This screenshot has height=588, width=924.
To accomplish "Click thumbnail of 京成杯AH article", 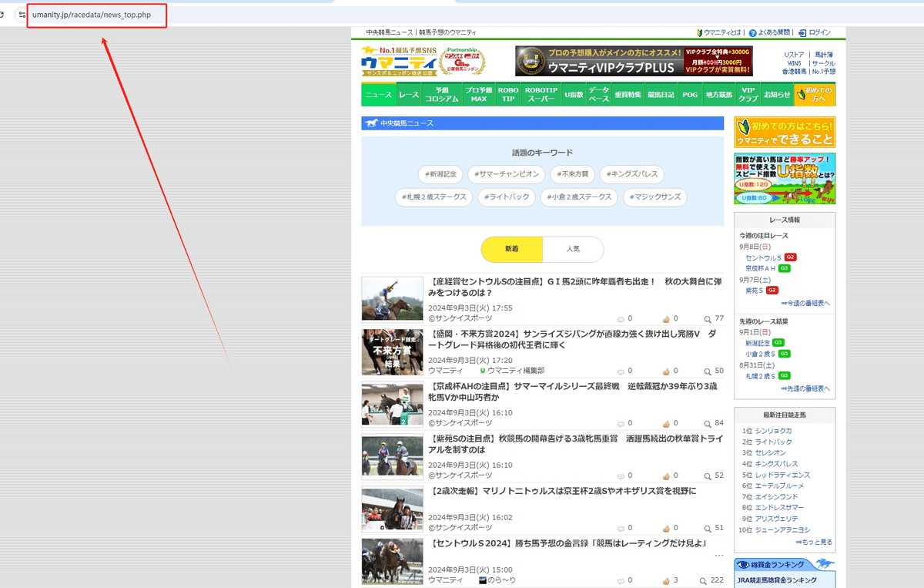I will tap(393, 403).
